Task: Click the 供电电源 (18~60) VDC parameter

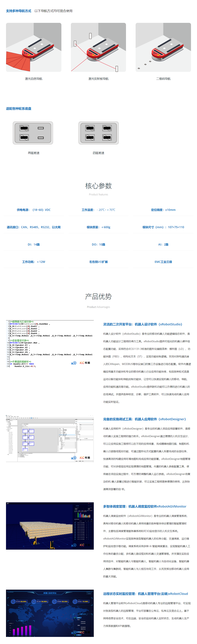Action: [x=33, y=210]
